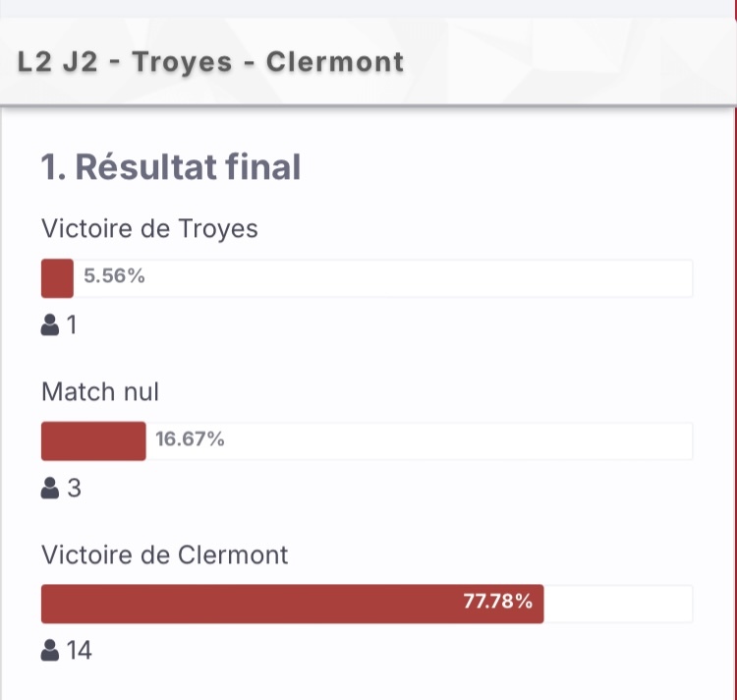Click the 1. Résultat final heading
The width and height of the screenshot is (737, 700).
[171, 167]
